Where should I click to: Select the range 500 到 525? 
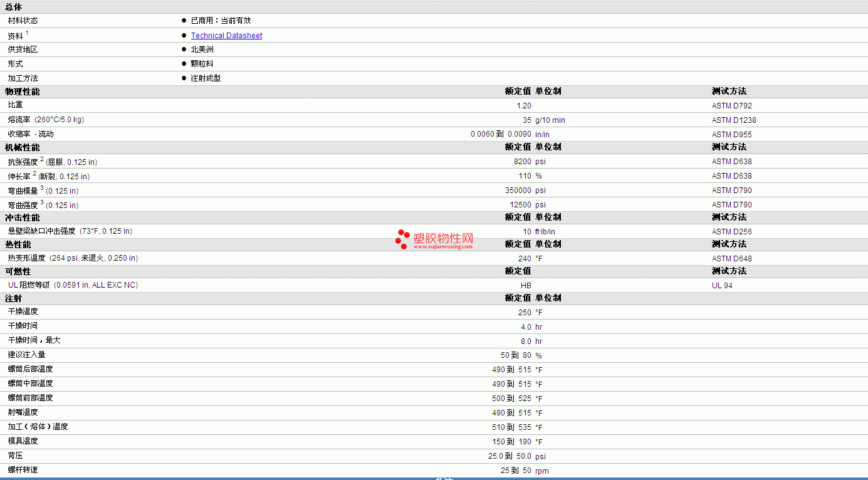511,399
